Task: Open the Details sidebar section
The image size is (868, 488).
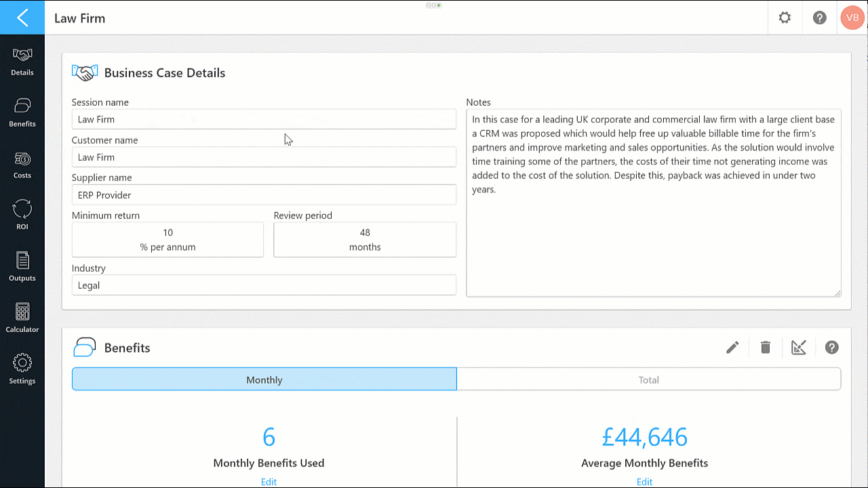Action: pyautogui.click(x=22, y=62)
